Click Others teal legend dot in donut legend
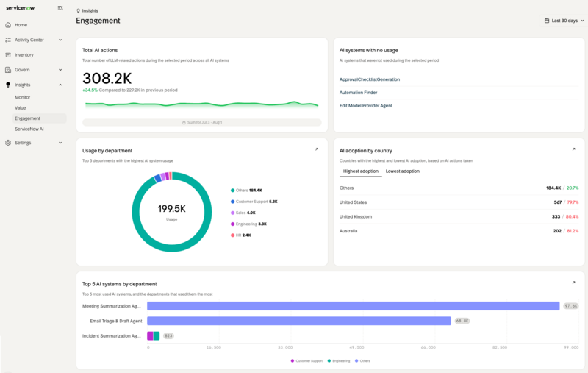 coord(232,191)
